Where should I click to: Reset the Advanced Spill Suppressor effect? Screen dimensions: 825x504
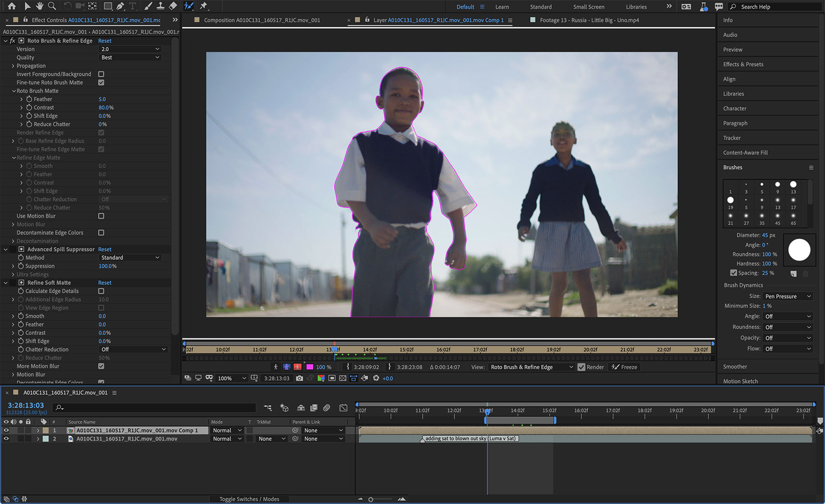105,249
